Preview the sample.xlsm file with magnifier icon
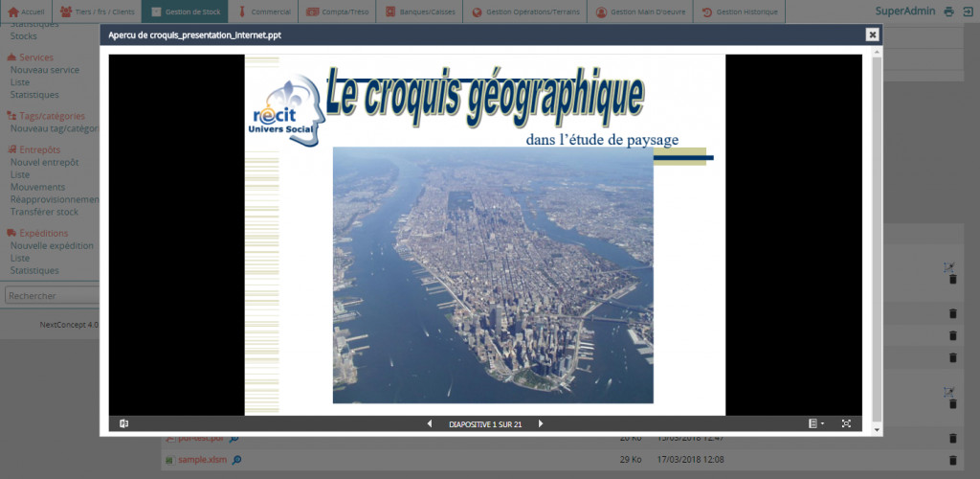Image resolution: width=980 pixels, height=479 pixels. (x=236, y=460)
